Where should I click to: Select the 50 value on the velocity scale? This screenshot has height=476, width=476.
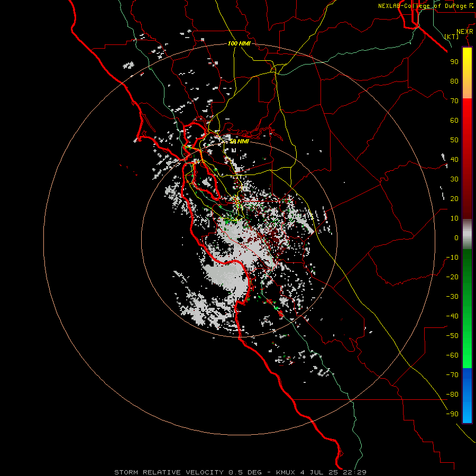click(454, 140)
